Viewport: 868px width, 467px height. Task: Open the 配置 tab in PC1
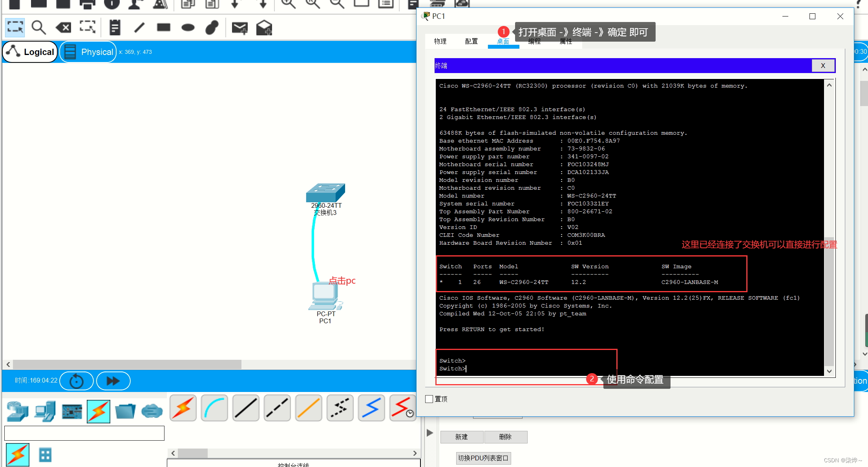[x=471, y=41]
